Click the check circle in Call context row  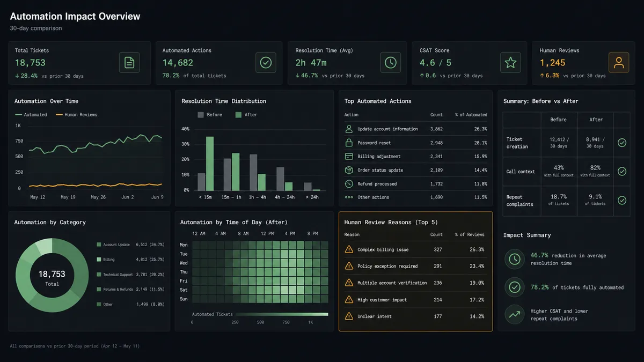coord(622,171)
